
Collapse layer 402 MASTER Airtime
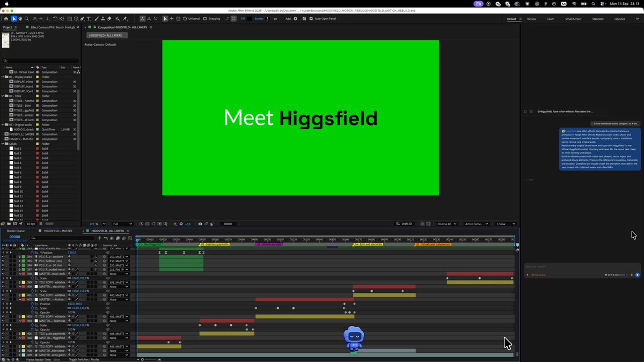click(x=20, y=299)
